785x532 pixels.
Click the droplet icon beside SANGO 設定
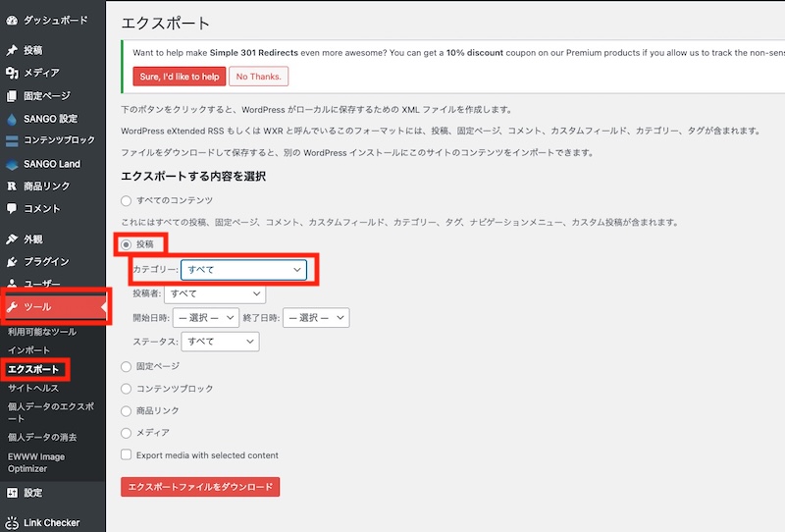(12, 119)
